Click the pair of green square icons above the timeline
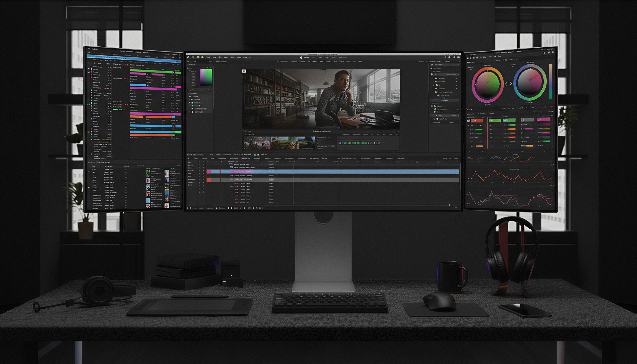Viewport: 637px width, 364px height. (x=256, y=155)
